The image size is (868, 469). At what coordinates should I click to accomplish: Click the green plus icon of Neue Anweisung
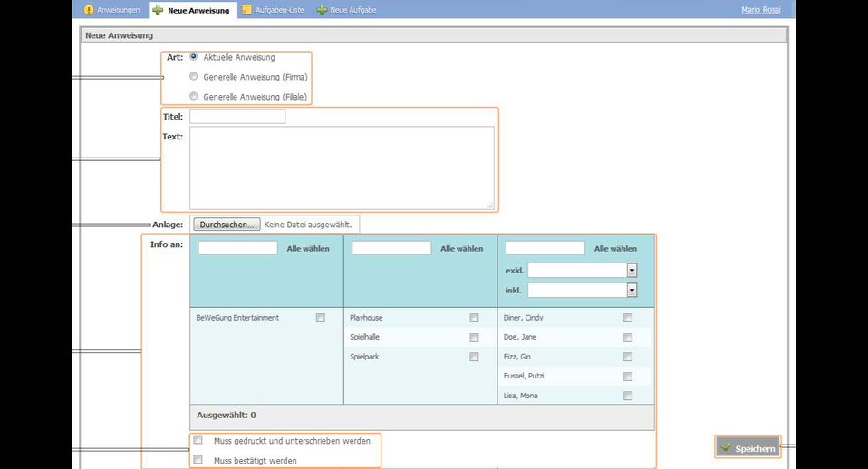(158, 10)
